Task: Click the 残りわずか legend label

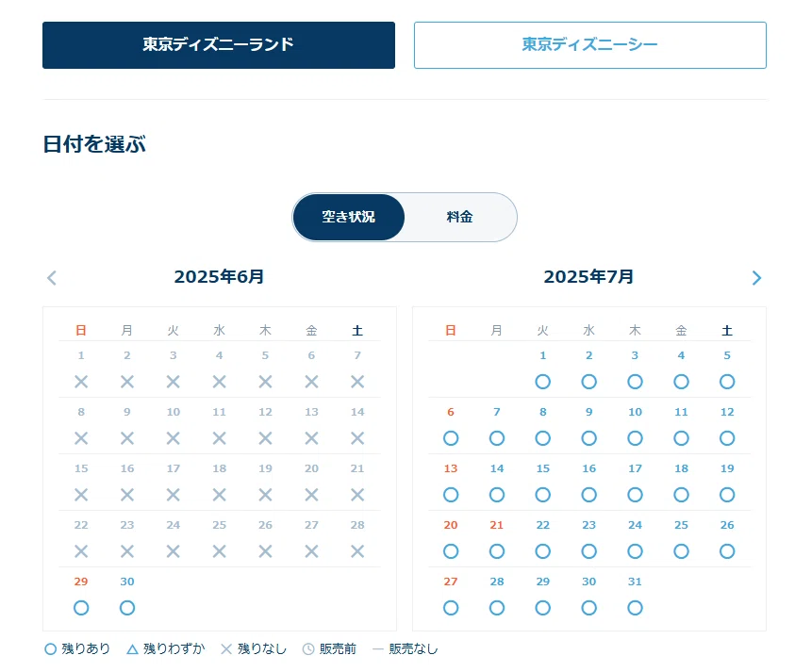Action: point(174,648)
